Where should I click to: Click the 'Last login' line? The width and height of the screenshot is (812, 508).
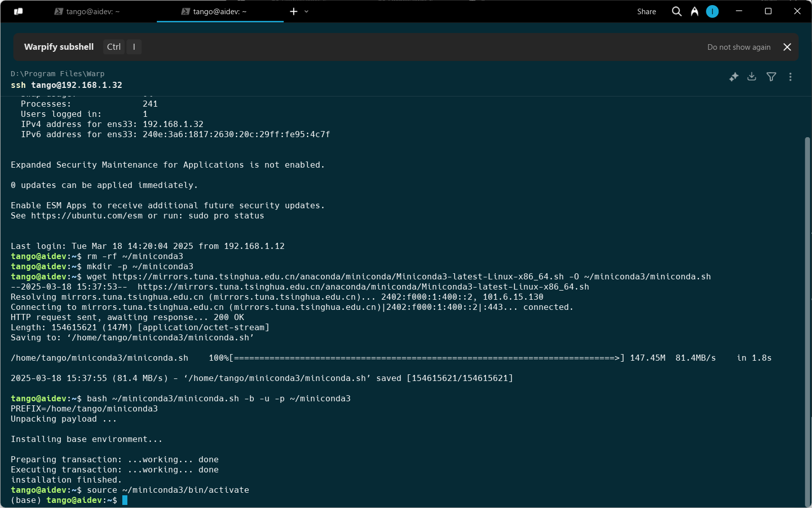(x=148, y=246)
